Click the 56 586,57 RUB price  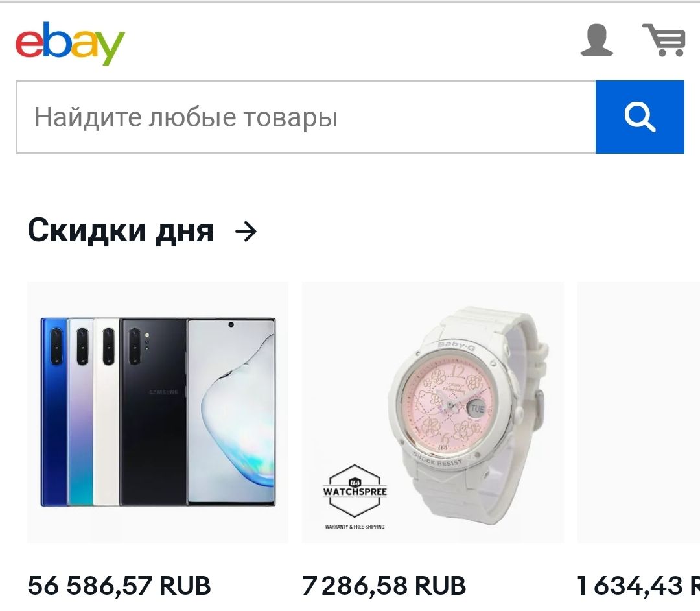[x=119, y=586]
